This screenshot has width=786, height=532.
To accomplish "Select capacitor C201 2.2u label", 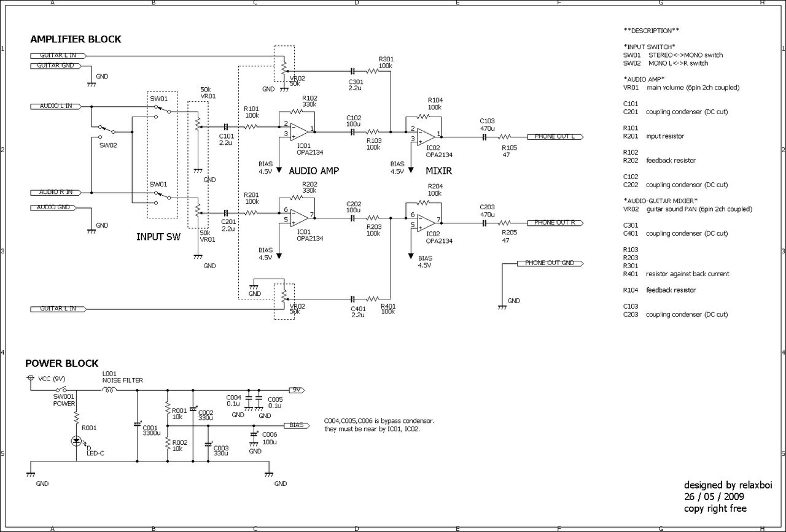I will [x=228, y=225].
